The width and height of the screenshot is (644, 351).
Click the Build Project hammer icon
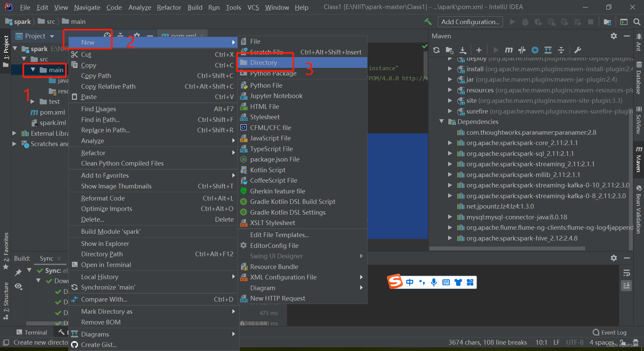(x=428, y=22)
